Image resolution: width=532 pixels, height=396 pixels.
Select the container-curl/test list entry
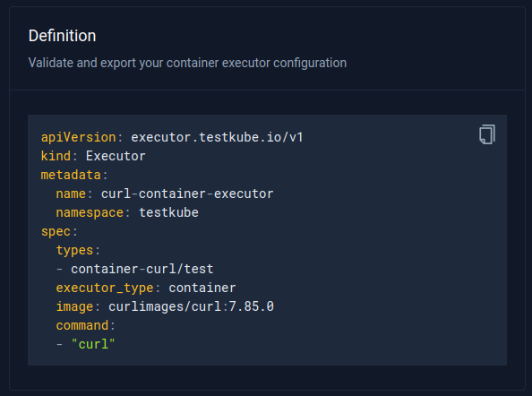tap(134, 269)
